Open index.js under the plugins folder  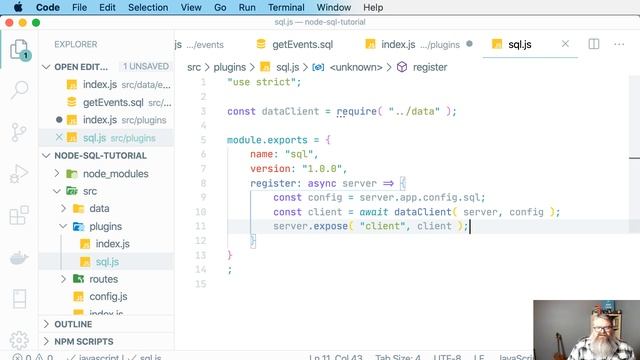coord(106,244)
